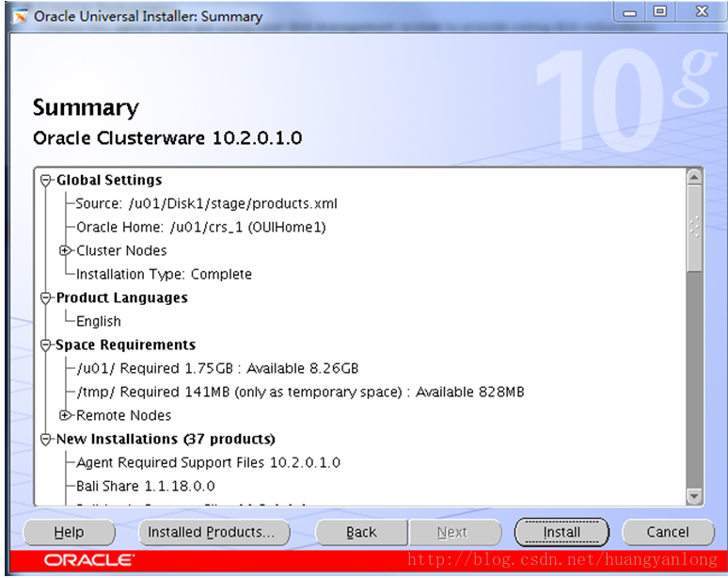Collapse the Space Requirements node

pyautogui.click(x=45, y=345)
